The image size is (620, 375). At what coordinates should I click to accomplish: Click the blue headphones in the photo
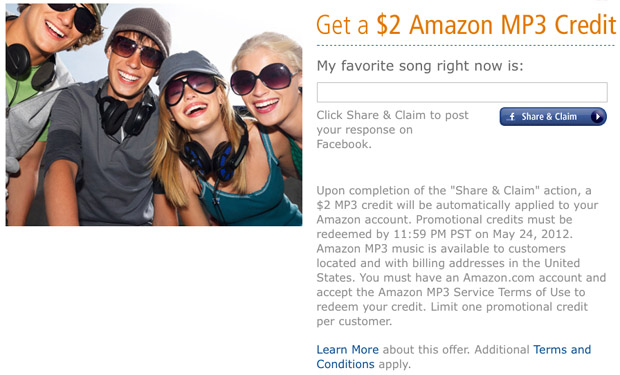click(214, 158)
